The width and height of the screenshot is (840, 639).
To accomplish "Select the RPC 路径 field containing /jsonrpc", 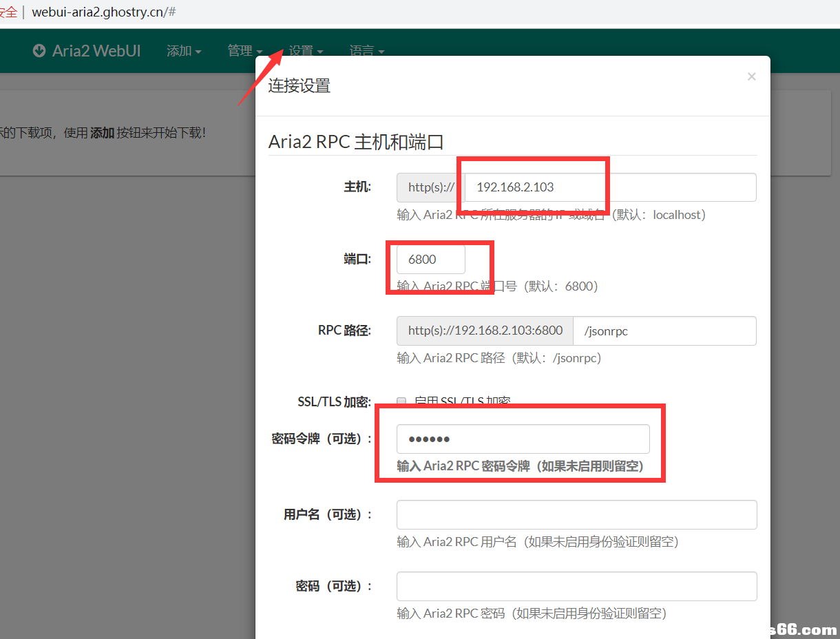I will tap(664, 331).
